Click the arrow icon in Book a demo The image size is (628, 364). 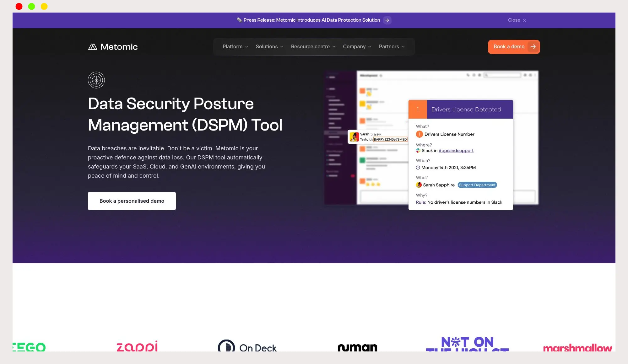pyautogui.click(x=533, y=47)
